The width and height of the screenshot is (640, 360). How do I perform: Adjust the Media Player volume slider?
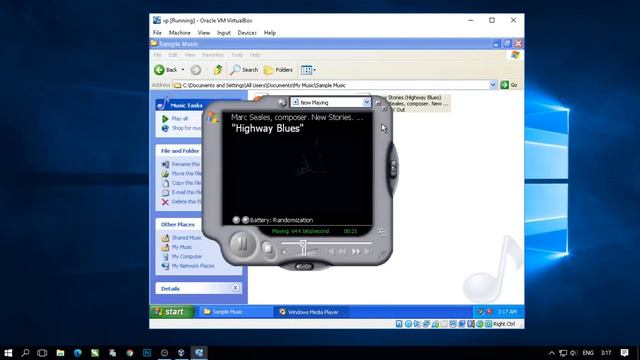(x=304, y=252)
